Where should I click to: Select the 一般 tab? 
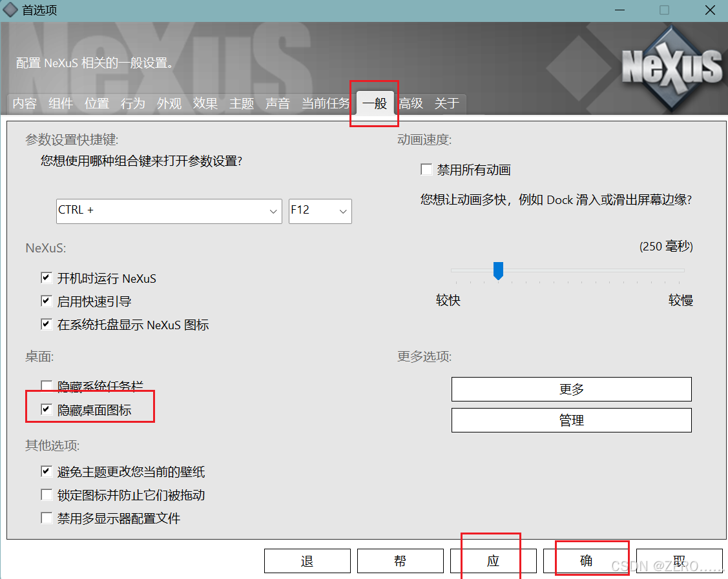[375, 103]
